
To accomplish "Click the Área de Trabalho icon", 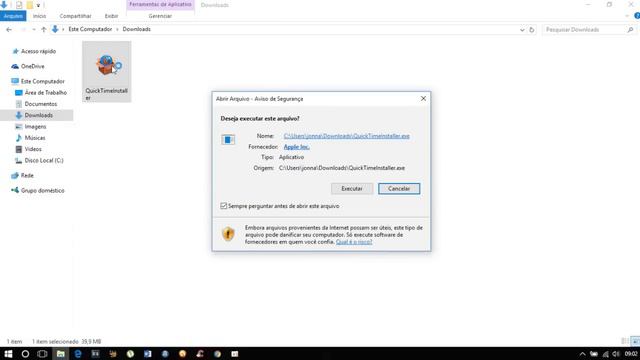I will click(19, 93).
